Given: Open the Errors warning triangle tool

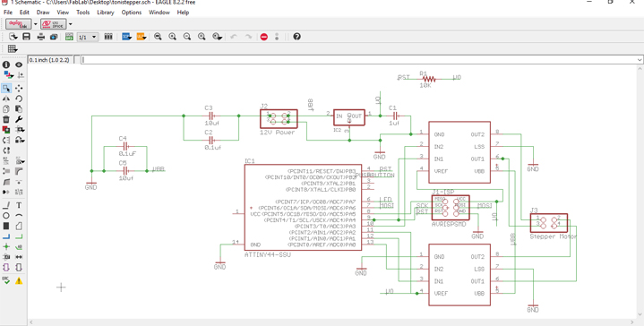Looking at the screenshot, I should click(x=19, y=281).
